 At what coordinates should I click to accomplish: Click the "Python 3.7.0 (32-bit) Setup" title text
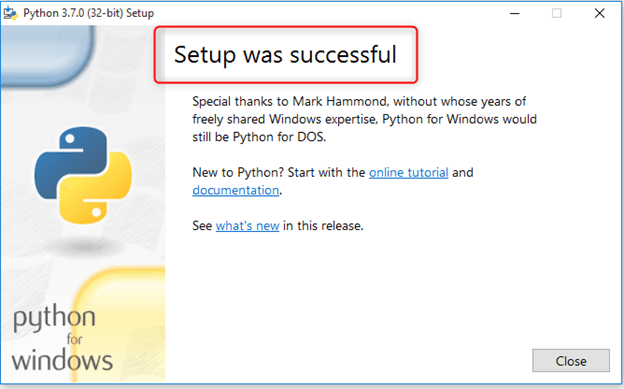88,13
